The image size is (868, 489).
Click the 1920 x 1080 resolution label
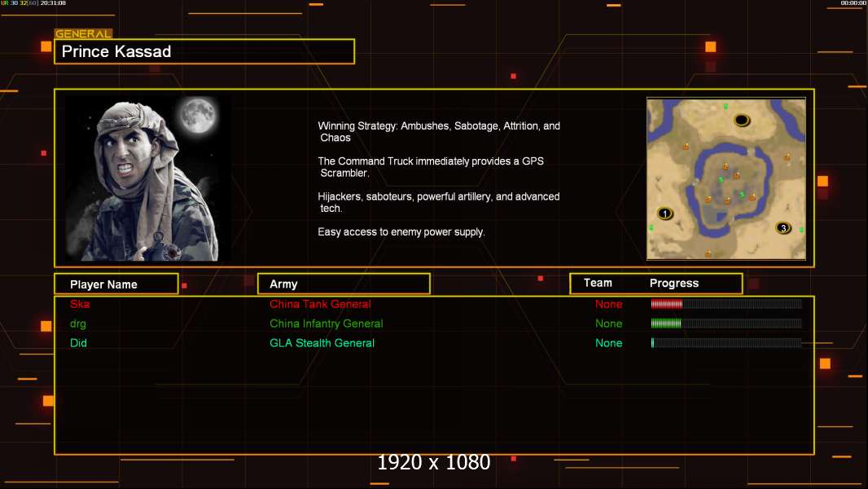point(434,462)
